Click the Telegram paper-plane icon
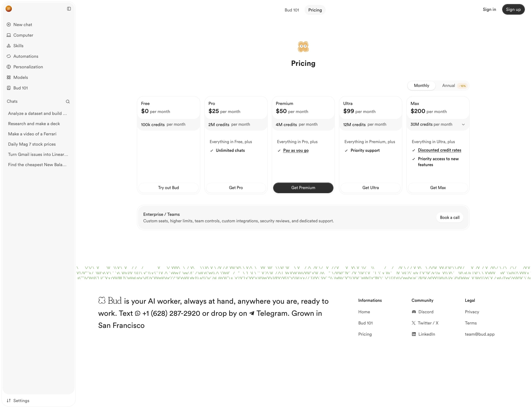The height and width of the screenshot is (408, 532). pos(252,313)
